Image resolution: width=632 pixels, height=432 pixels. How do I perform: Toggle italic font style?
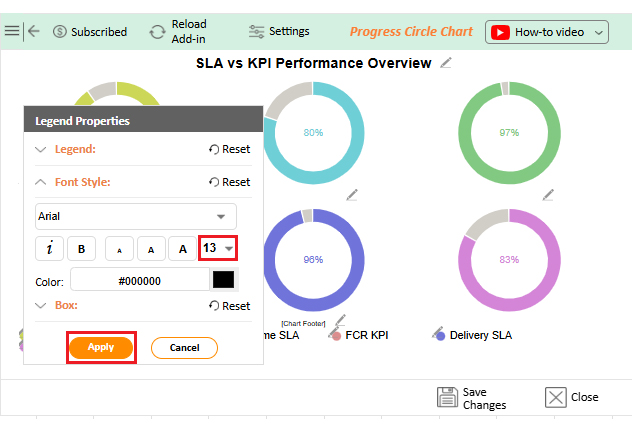tap(49, 249)
